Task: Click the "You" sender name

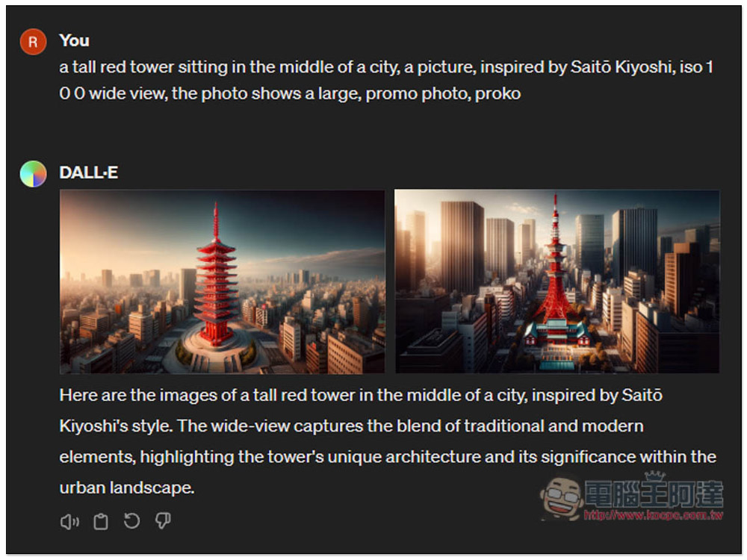Action: (x=74, y=40)
